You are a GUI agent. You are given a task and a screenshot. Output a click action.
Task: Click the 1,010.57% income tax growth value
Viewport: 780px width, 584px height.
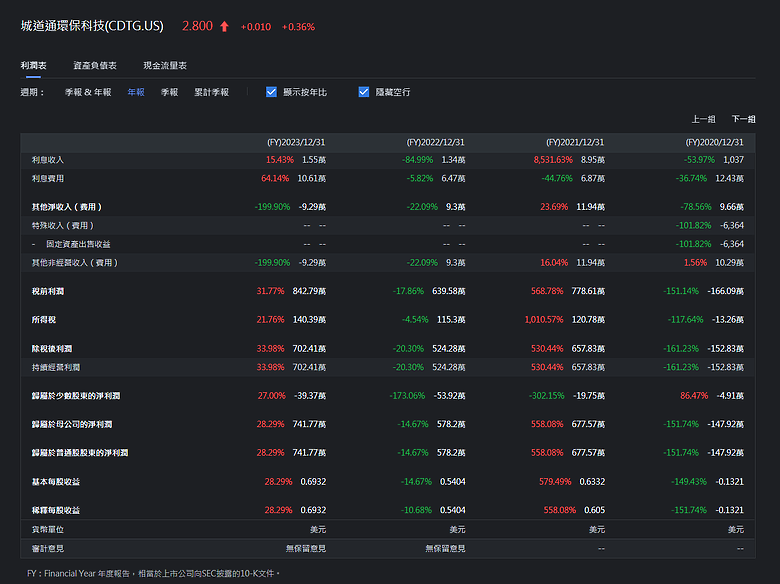pos(544,319)
